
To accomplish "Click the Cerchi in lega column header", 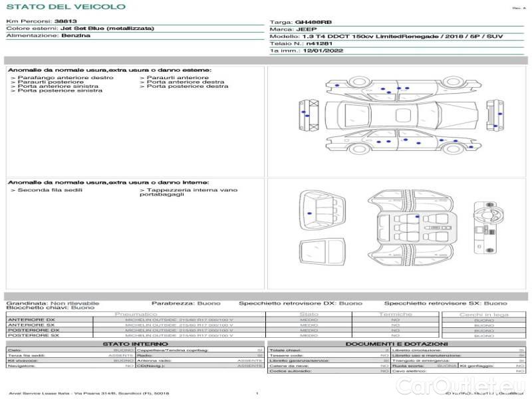I will (x=484, y=315).
